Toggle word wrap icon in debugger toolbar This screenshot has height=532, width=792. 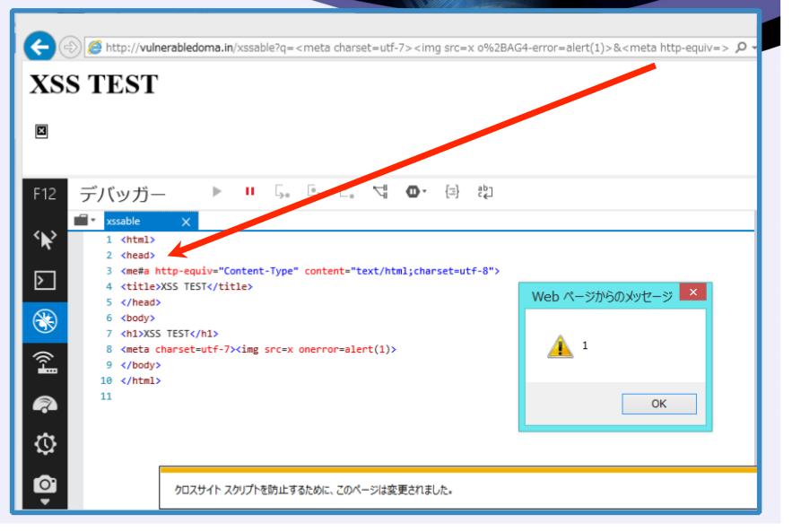tap(484, 192)
